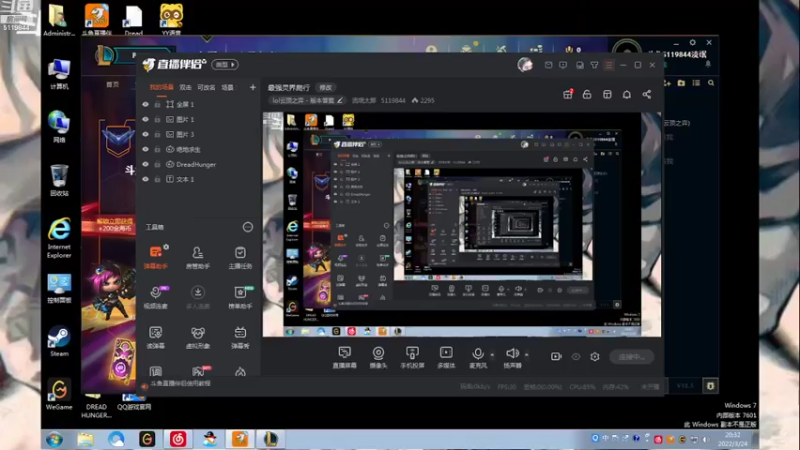Image resolution: width=800 pixels, height=450 pixels.
Task: Click the 修改 title edit button
Action: pos(325,88)
